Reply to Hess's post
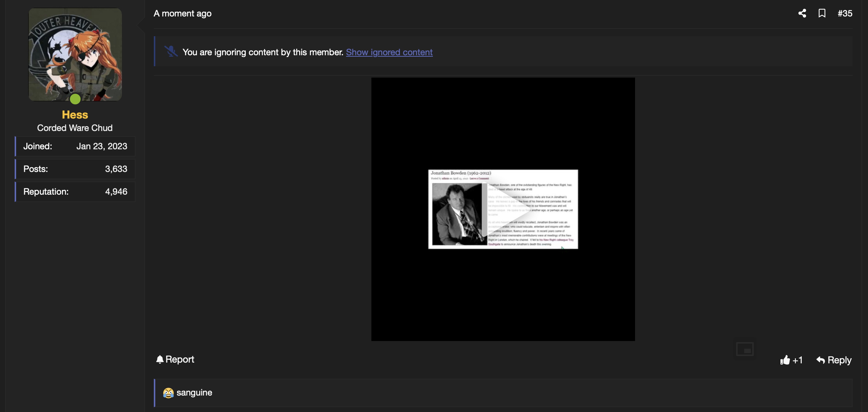868x412 pixels. [x=834, y=360]
